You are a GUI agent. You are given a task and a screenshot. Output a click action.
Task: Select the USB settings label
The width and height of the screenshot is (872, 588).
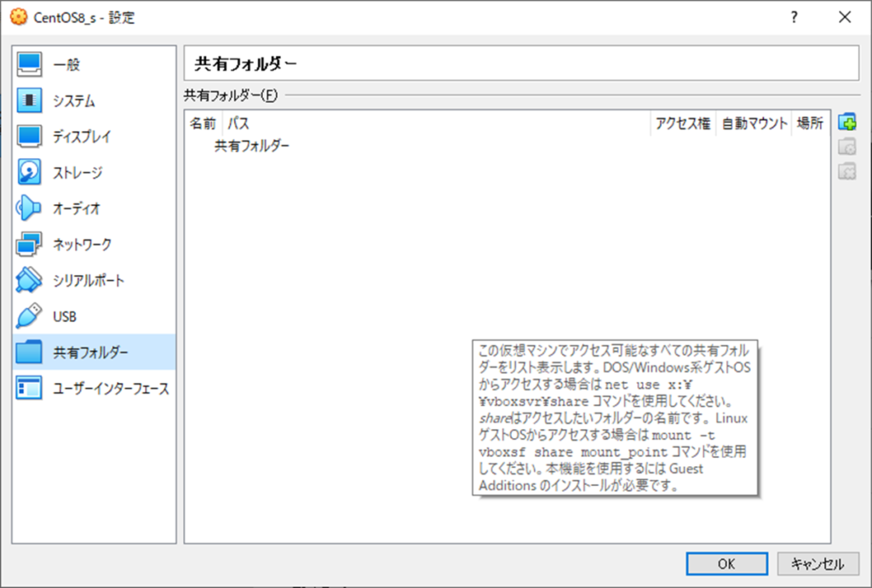65,317
